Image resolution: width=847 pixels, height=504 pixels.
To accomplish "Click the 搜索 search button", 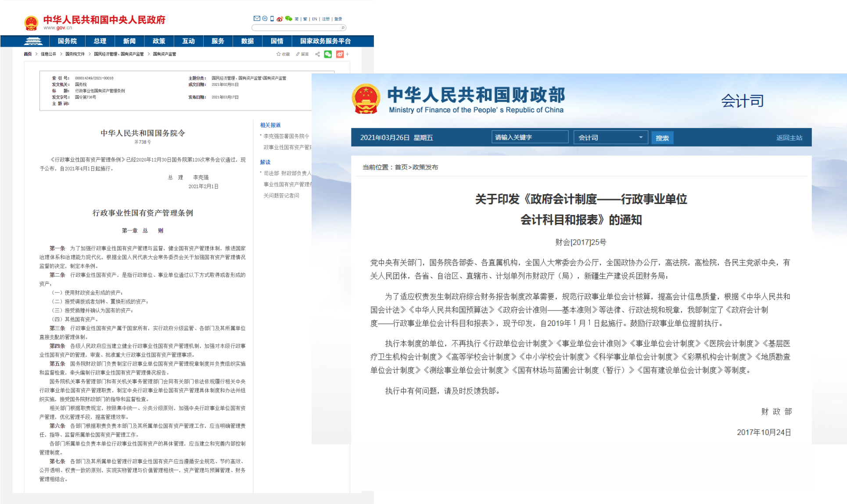I will click(x=662, y=138).
